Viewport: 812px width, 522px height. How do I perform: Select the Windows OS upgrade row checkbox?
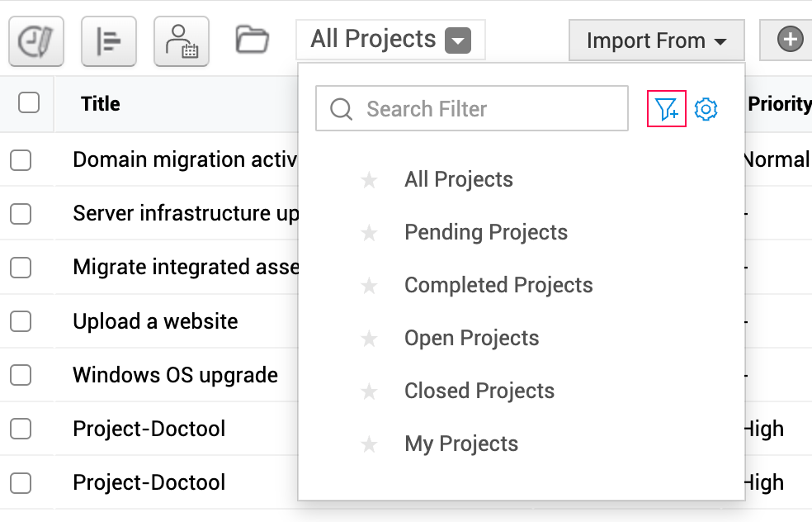pos(21,375)
